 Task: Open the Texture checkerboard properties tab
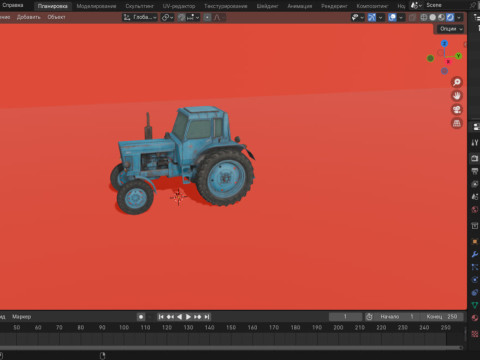tap(475, 334)
